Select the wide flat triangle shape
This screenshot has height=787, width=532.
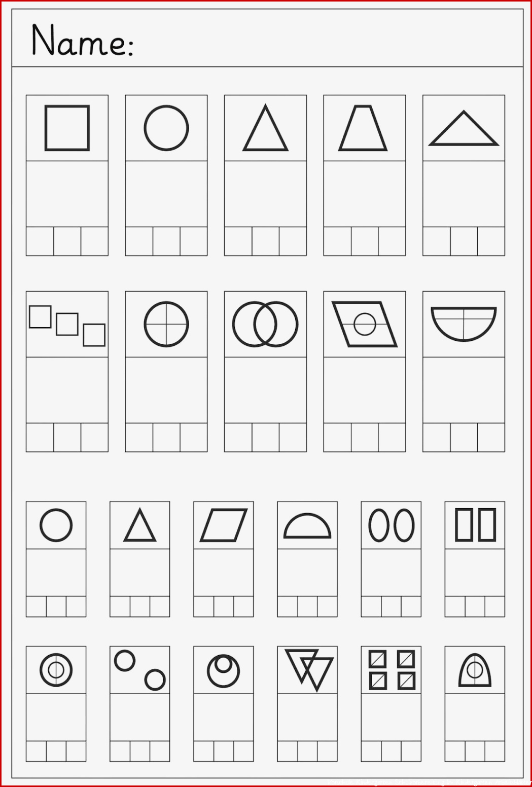pos(464,129)
